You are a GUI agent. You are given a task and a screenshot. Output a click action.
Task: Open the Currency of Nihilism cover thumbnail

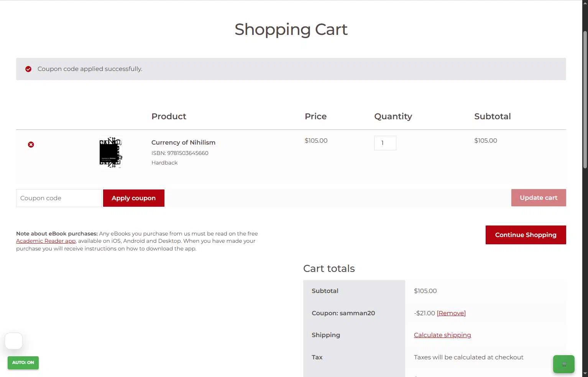click(110, 153)
